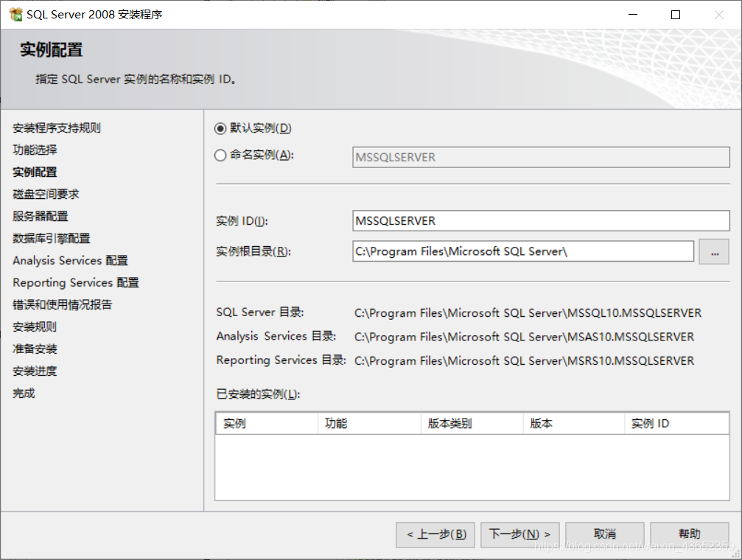Screen dimensions: 742x560
Task: Click the 实例 column header
Action: pyautogui.click(x=267, y=423)
